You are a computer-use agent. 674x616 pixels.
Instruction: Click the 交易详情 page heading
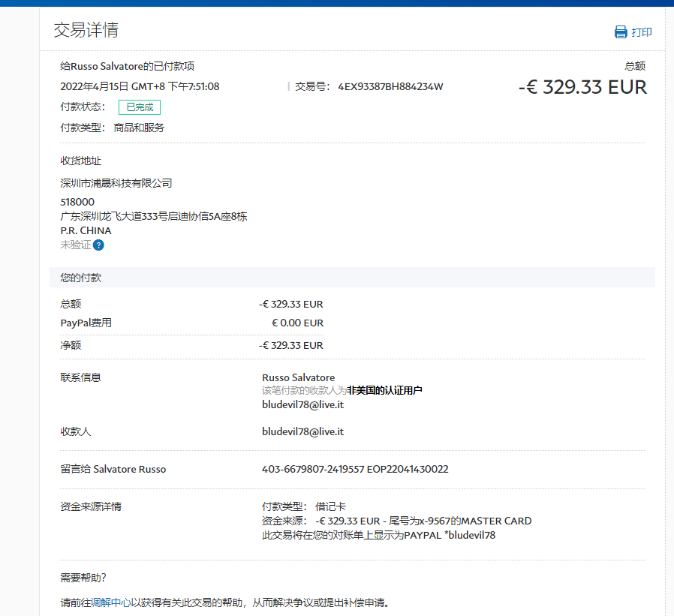point(86,30)
